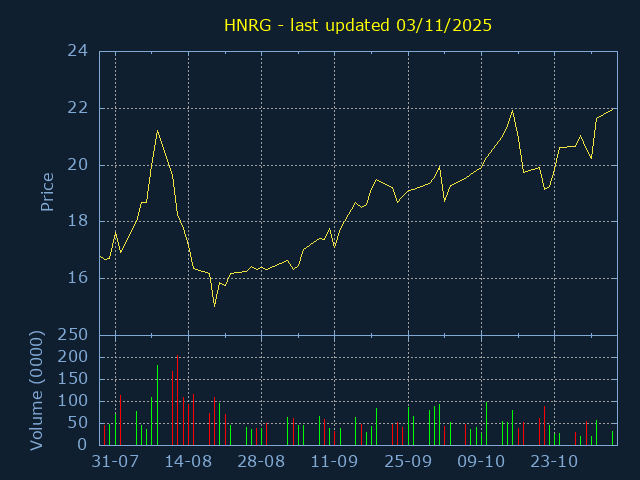Click the 24 price axis tick label
This screenshot has width=640, height=480.
[x=77, y=51]
